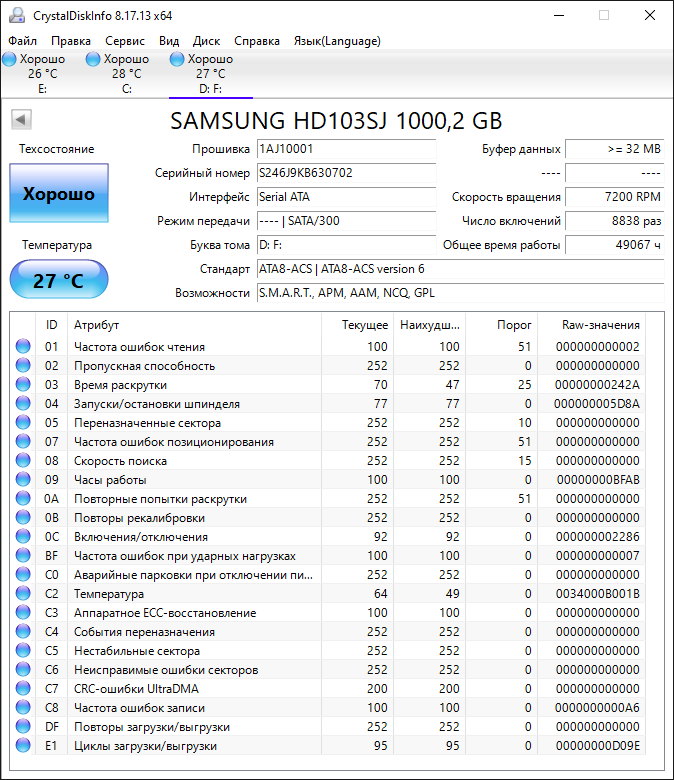Click the status orb of attribute 02
The width and height of the screenshot is (674, 780).
pos(23,365)
